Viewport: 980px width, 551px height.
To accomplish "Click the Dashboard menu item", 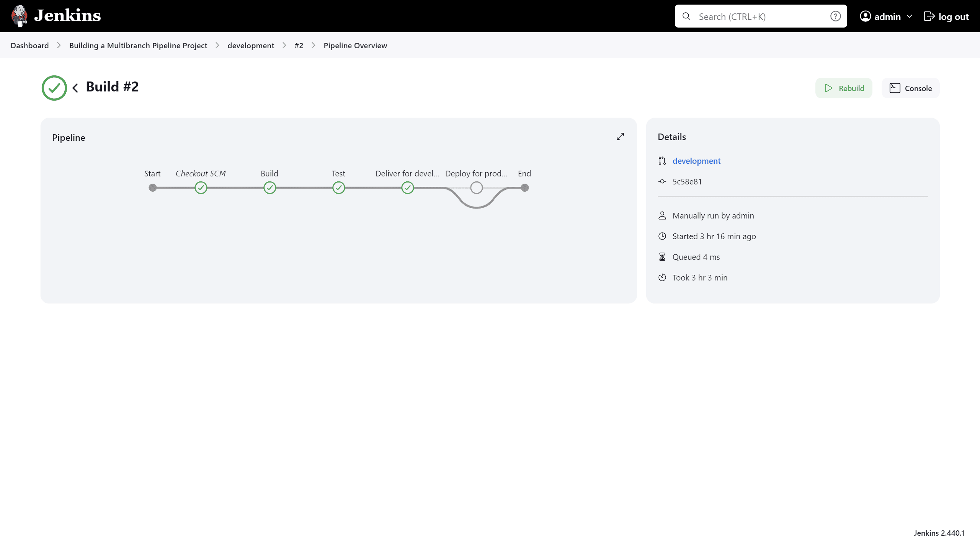I will click(x=29, y=45).
